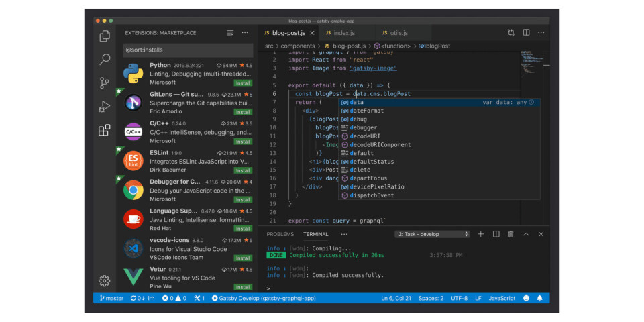Select suggestion dateFormat
The height and width of the screenshot is (322, 644).
[x=439, y=111]
